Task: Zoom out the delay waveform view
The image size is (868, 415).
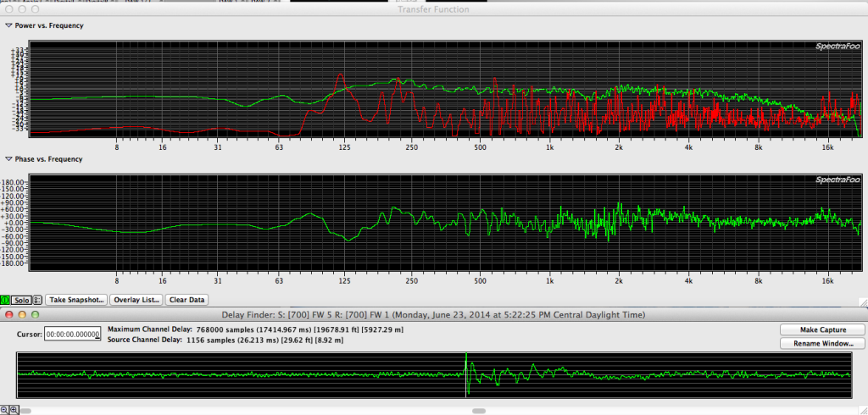Action: 4,409
